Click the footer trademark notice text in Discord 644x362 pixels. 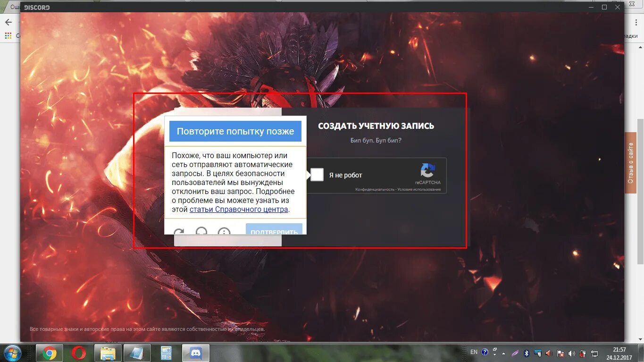click(147, 329)
